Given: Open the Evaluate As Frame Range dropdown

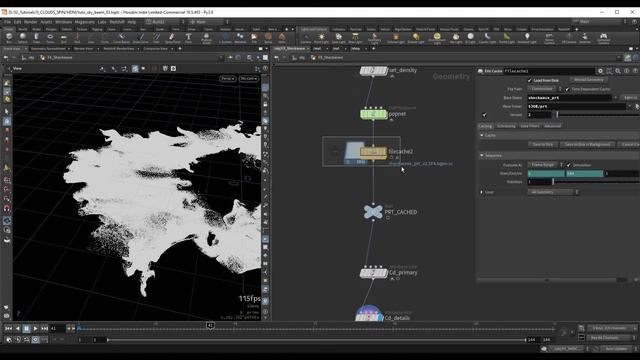Looking at the screenshot, I should coord(546,165).
